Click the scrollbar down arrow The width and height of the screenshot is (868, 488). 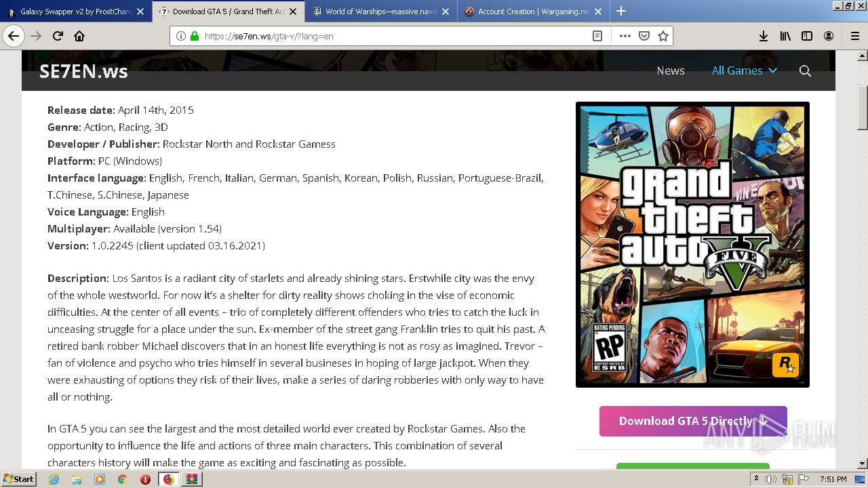tap(862, 464)
